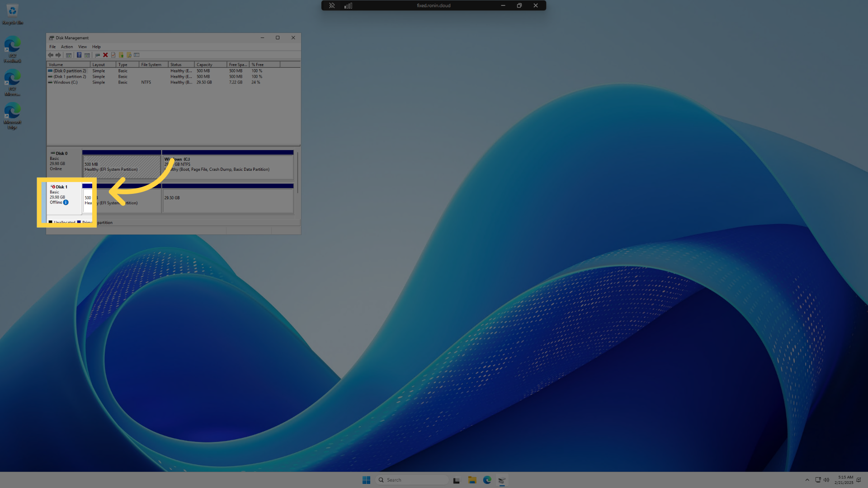Open the Help menu
Viewport: 868px width, 488px height.
tap(96, 47)
